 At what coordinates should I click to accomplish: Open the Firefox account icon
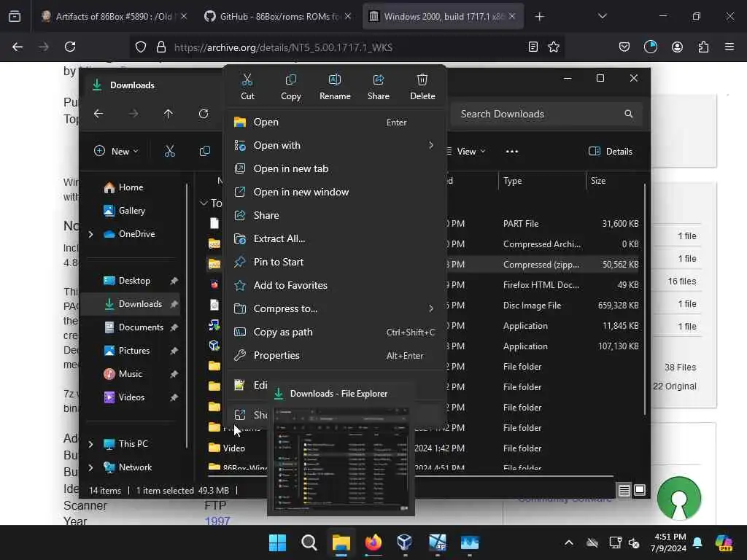677,47
